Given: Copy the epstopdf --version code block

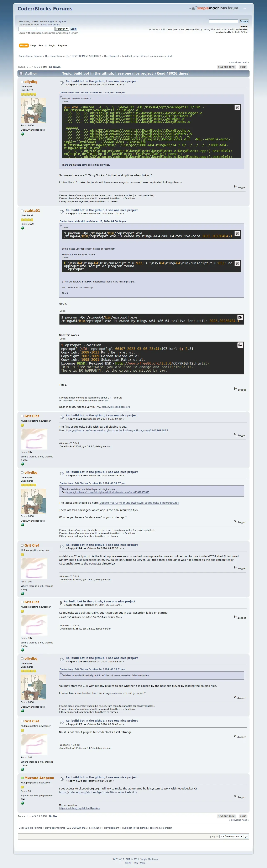Looking at the screenshot, I should (x=240, y=345).
